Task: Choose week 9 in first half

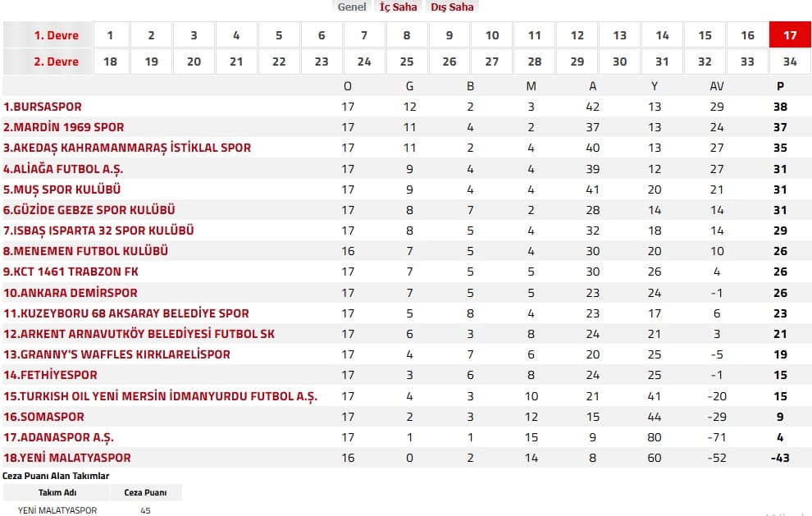Action: pyautogui.click(x=449, y=35)
